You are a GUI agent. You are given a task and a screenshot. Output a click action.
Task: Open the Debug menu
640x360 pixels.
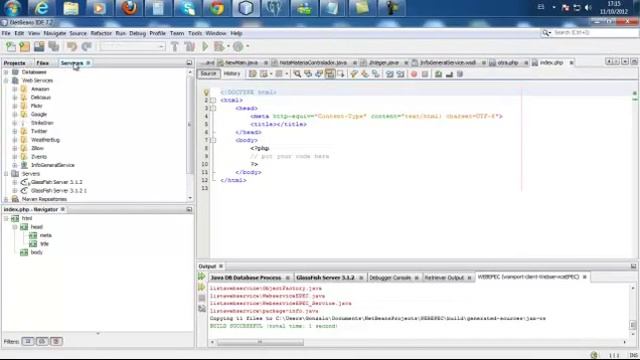point(138,33)
